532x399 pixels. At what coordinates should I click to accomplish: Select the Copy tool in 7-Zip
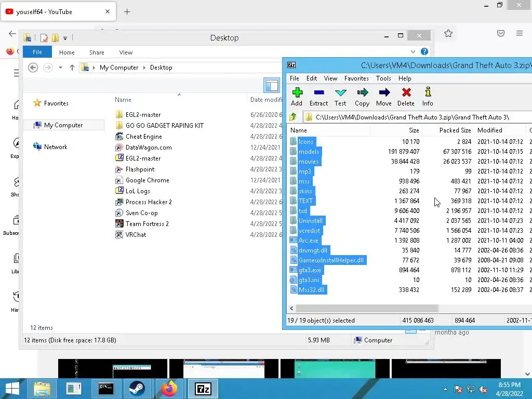tap(362, 97)
